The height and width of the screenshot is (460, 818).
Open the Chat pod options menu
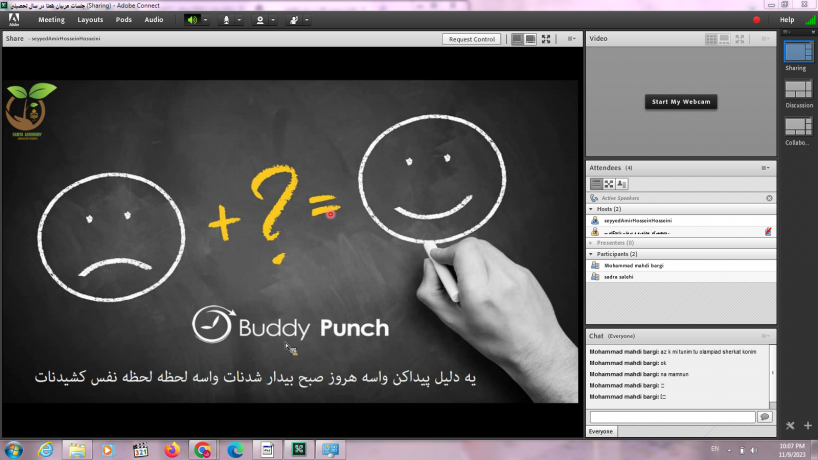765,336
